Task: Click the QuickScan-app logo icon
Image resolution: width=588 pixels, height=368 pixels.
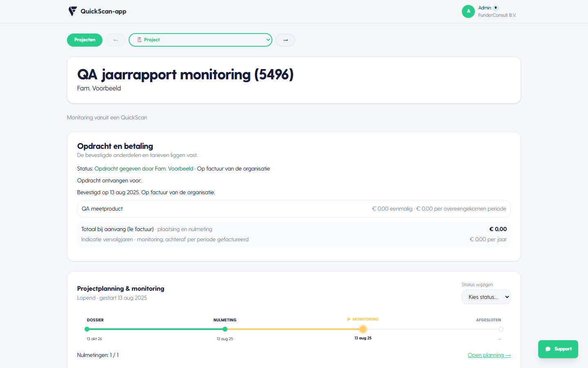Action: coord(73,11)
